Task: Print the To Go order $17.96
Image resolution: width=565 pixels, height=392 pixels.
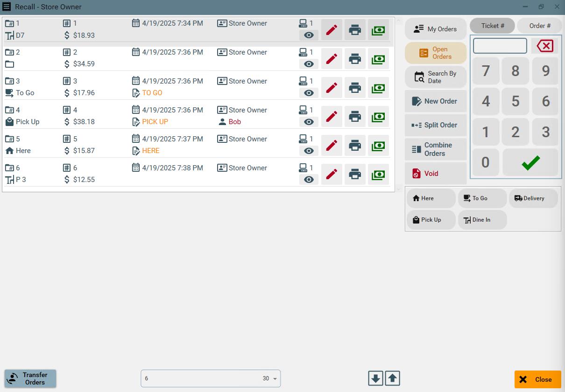Action: 355,88
